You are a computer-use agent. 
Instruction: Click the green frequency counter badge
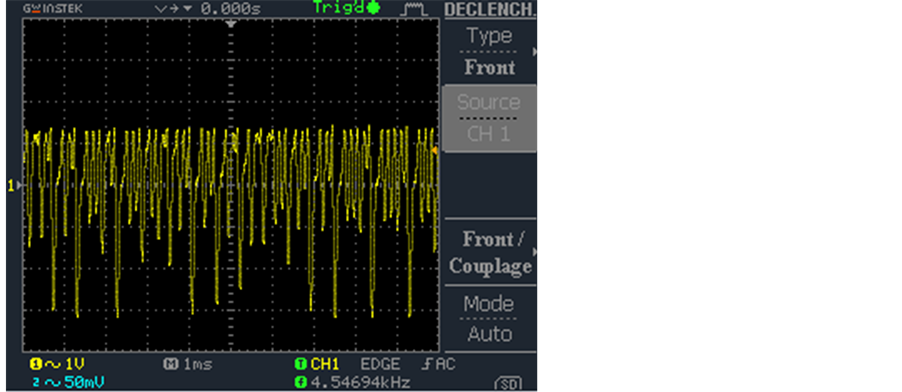coord(300,382)
